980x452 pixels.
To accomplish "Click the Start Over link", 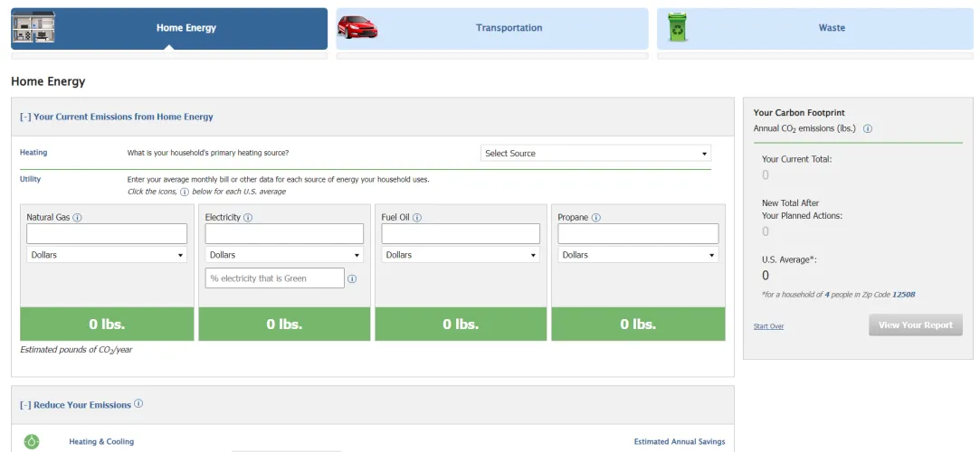I will point(768,326).
